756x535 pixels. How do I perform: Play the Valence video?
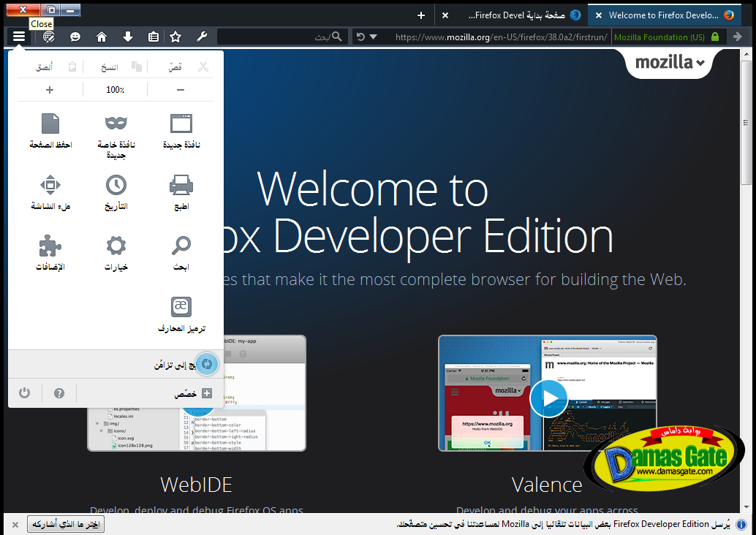click(548, 398)
